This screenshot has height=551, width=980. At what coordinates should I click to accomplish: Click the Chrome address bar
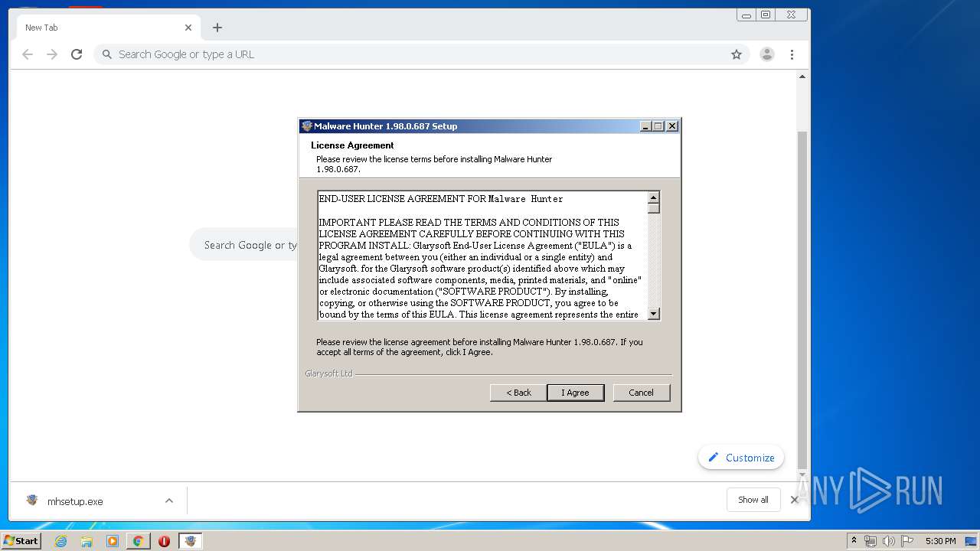(421, 54)
